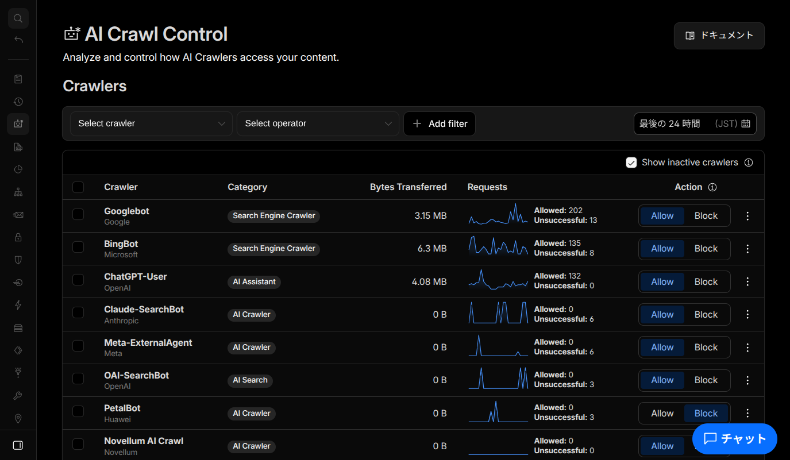Open the kebab menu for ChatGPT-User
The width and height of the screenshot is (790, 460).
(747, 282)
